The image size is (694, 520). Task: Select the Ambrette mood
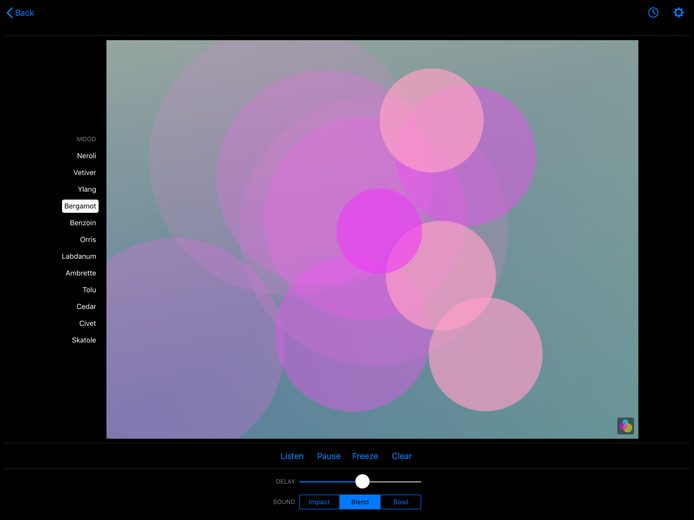click(x=81, y=273)
